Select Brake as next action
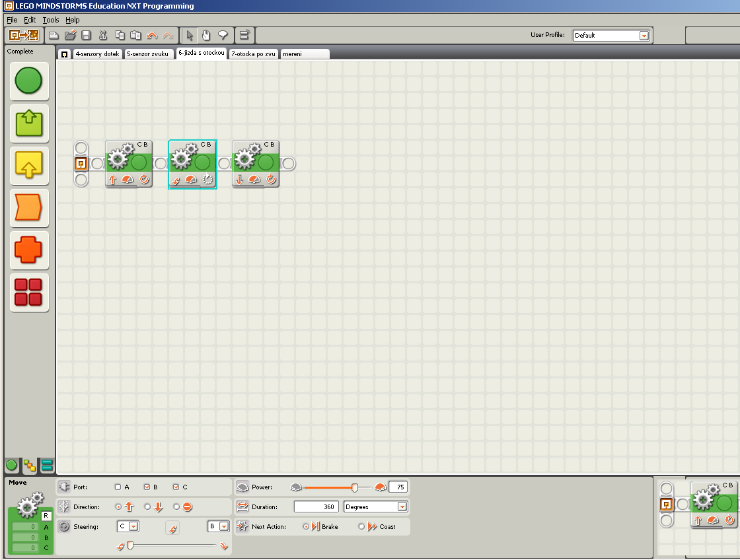 click(306, 526)
